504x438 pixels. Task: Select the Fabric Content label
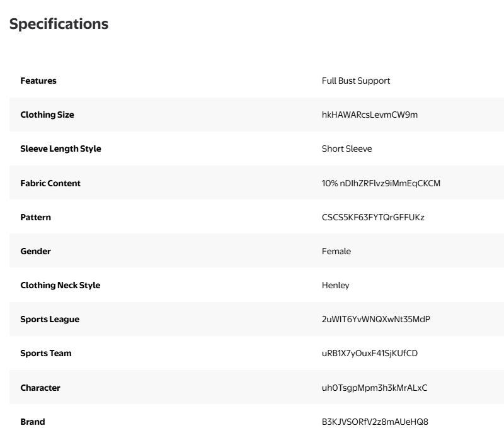50,183
